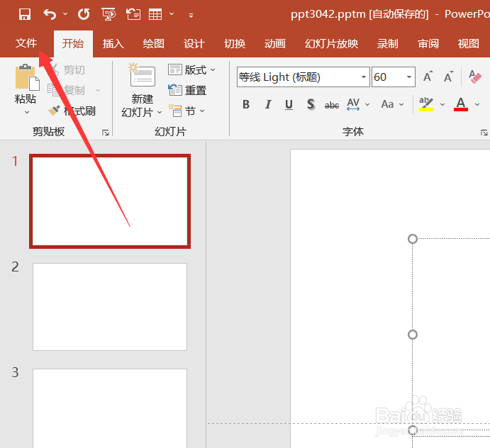Undo the last action

pos(50,14)
